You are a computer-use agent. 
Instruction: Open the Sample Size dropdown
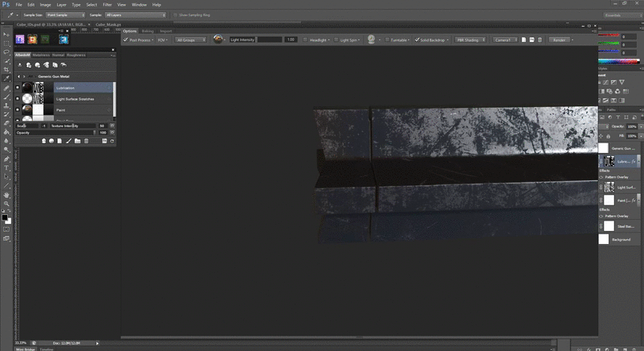tap(65, 14)
